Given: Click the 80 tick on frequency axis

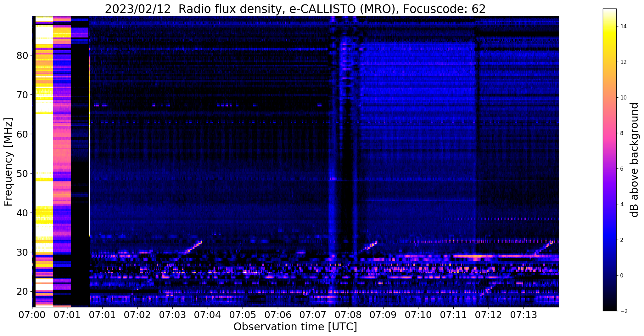Looking at the screenshot, I should tap(22, 56).
